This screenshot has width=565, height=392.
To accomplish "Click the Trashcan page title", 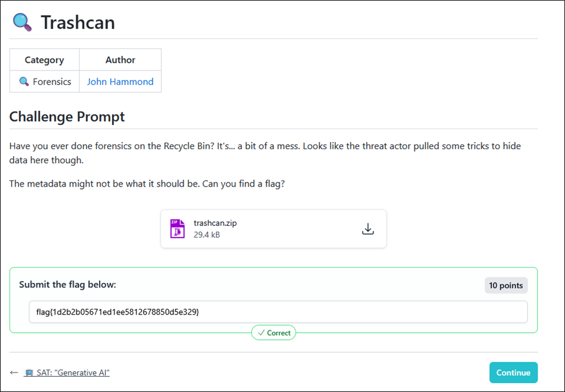I will [77, 22].
